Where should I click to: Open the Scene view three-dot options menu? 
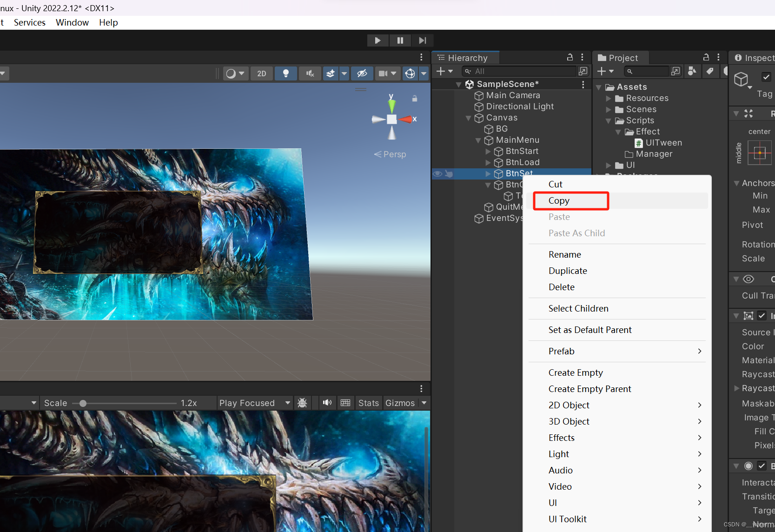(421, 57)
